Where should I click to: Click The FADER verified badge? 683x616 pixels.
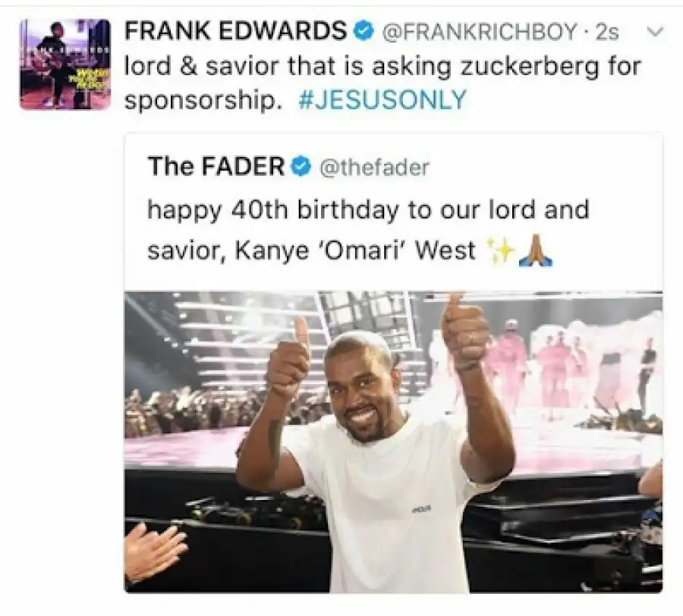pyautogui.click(x=301, y=167)
